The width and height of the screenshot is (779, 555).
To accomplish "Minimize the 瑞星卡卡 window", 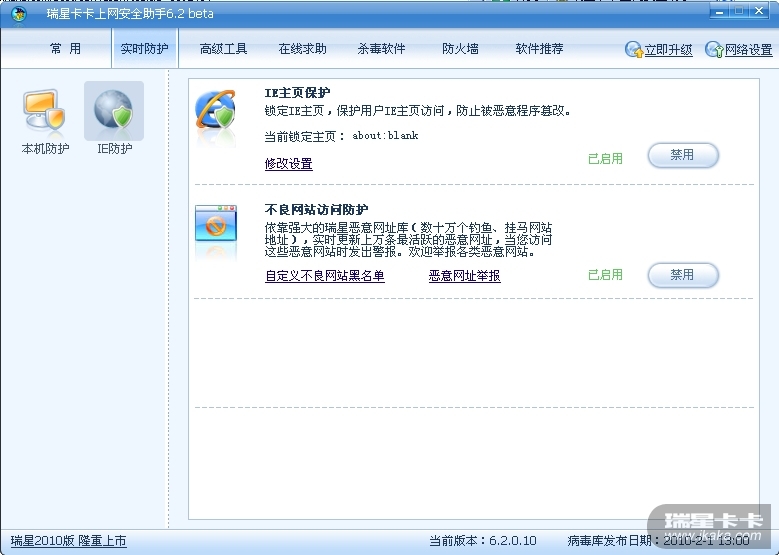I will click(x=719, y=11).
